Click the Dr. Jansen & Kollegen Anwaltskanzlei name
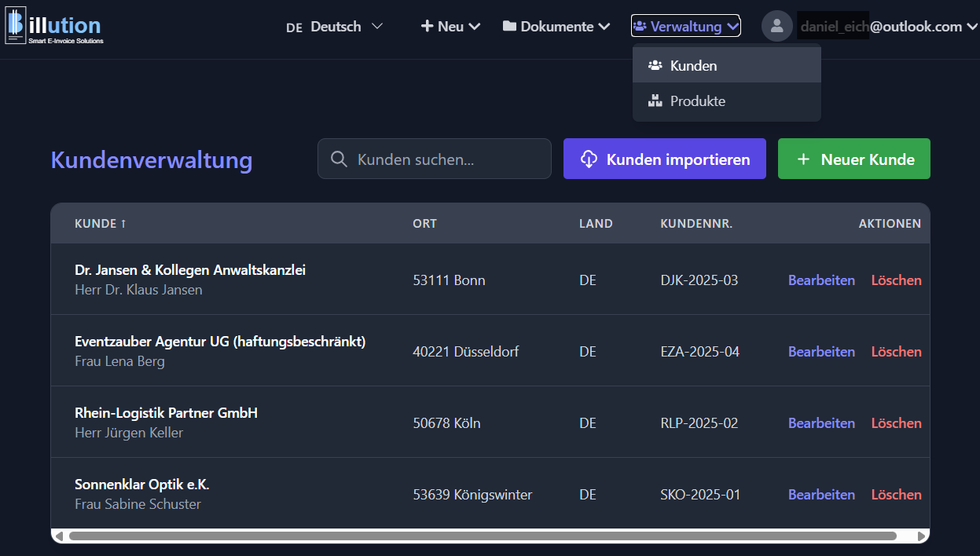 point(190,270)
